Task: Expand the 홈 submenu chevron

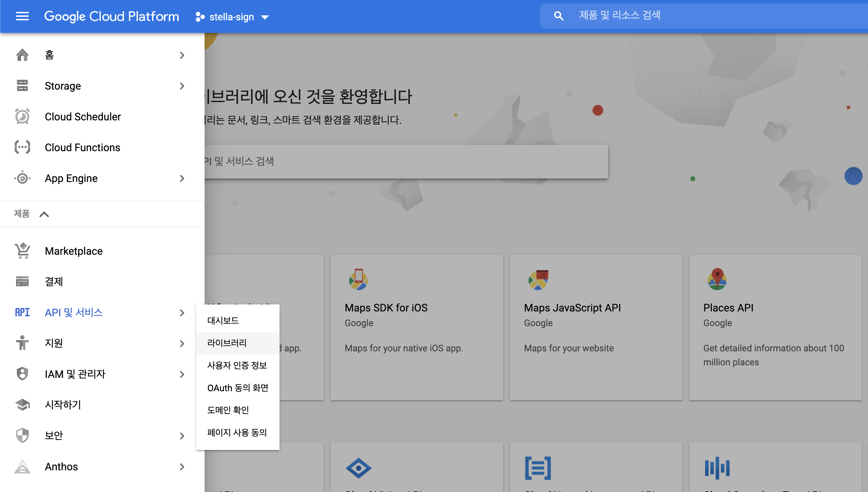Action: [182, 55]
